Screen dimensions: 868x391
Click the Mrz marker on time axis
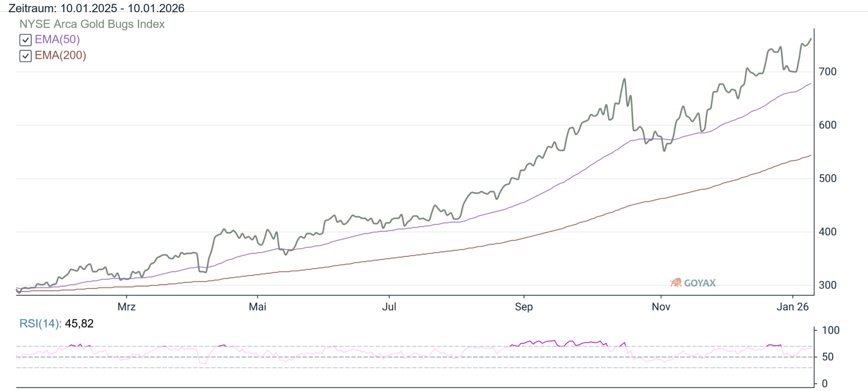126,307
